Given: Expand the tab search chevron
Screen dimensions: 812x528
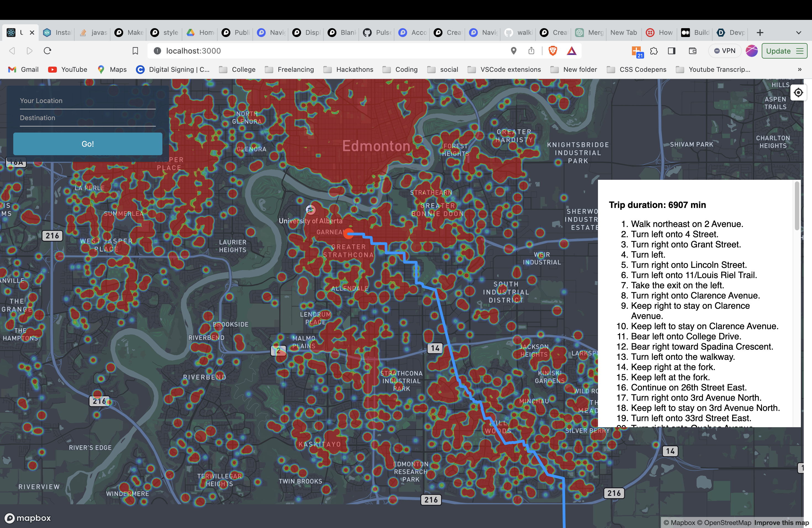Looking at the screenshot, I should pyautogui.click(x=798, y=33).
